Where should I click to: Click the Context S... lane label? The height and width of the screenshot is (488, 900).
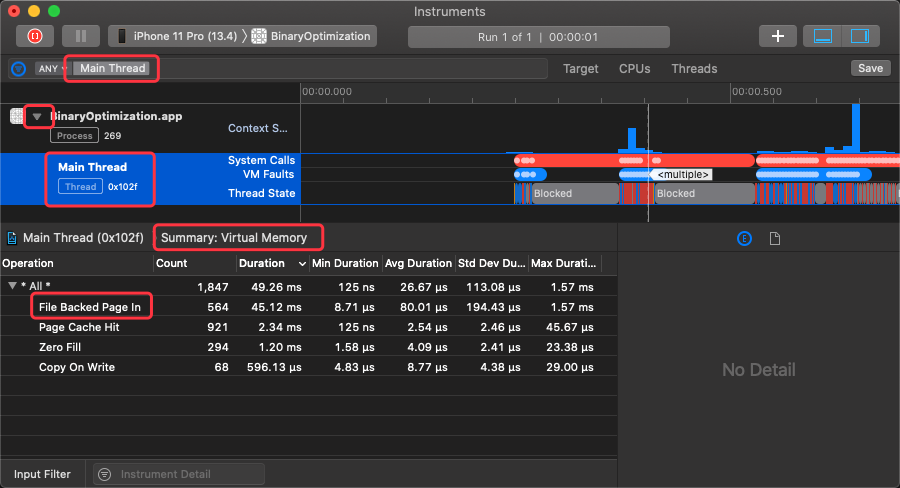click(x=258, y=128)
